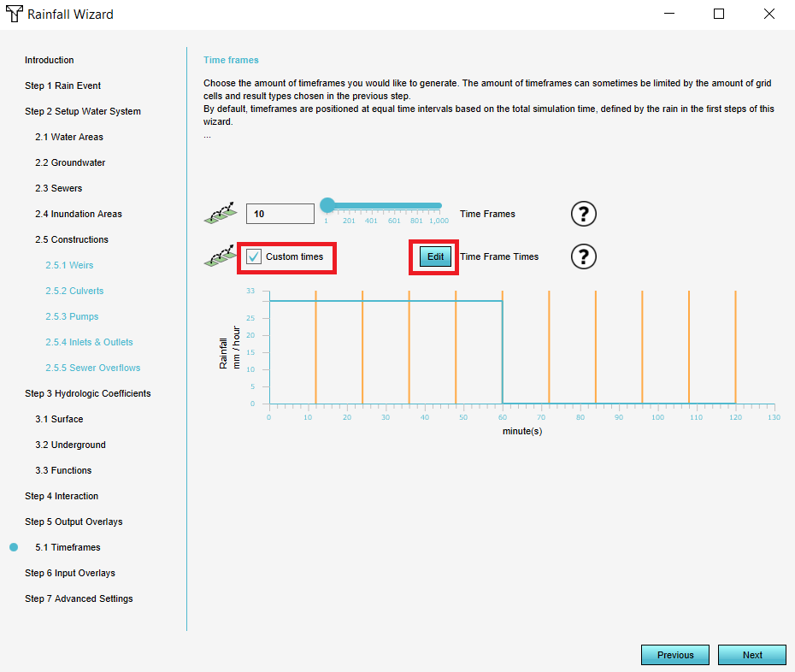The image size is (795, 672).
Task: Open the 2.5.1 Weirs page
Action: point(69,265)
